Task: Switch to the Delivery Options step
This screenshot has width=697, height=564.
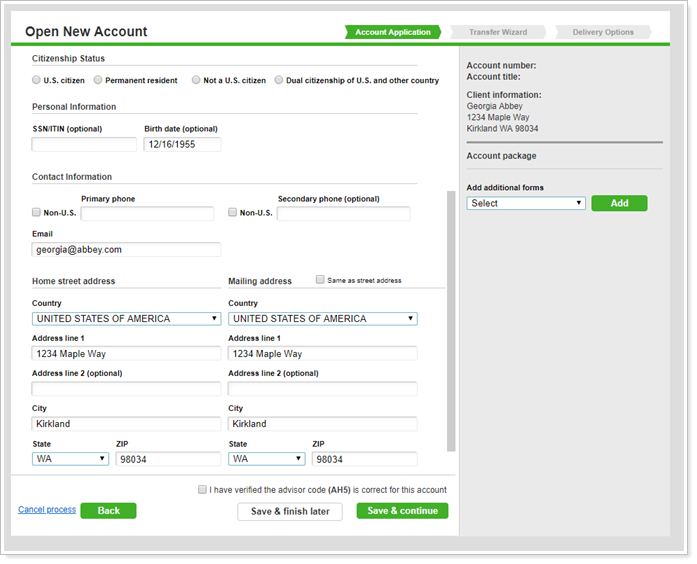Action: pos(602,32)
